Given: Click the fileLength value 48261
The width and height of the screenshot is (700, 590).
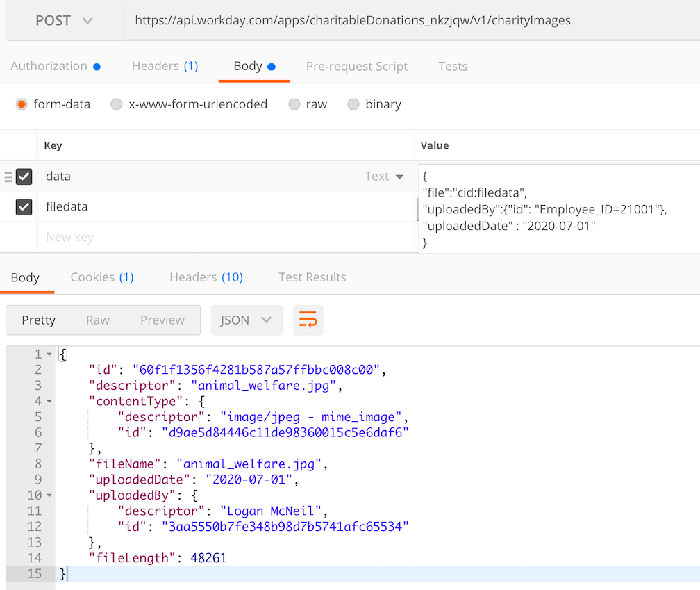Looking at the screenshot, I should [208, 558].
